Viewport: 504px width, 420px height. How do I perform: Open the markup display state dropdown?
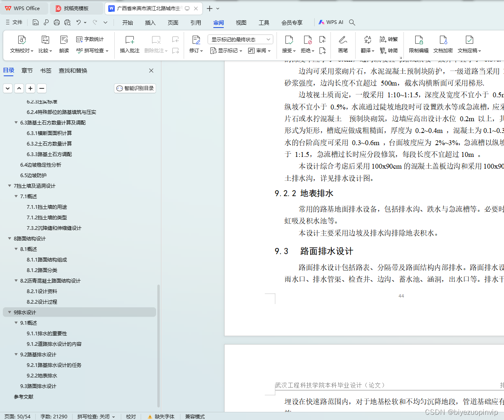click(x=240, y=39)
